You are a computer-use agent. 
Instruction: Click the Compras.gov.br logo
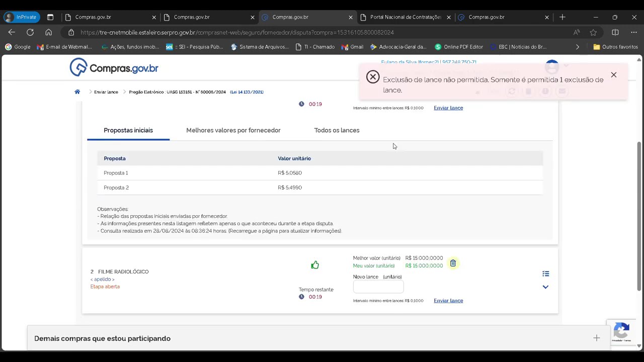point(114,67)
